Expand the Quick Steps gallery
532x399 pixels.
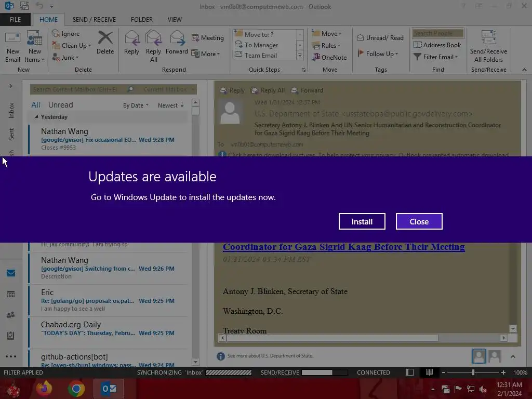coord(300,55)
